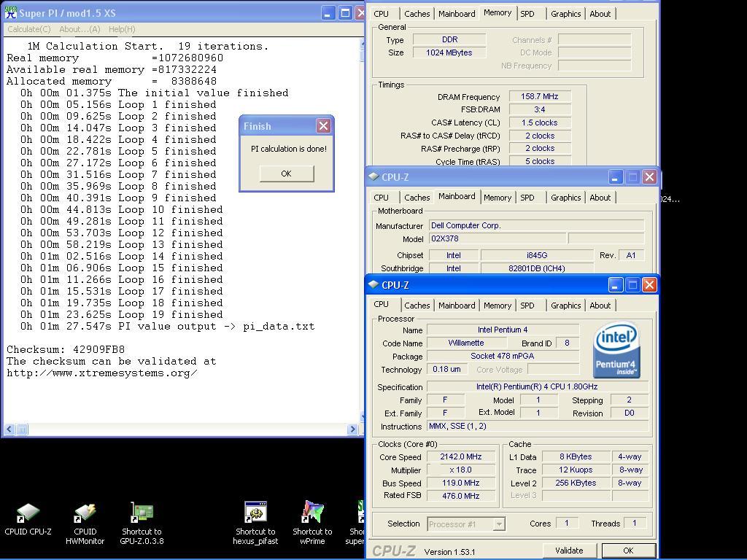Click the 'PI calculation is done!' message text

tap(289, 149)
